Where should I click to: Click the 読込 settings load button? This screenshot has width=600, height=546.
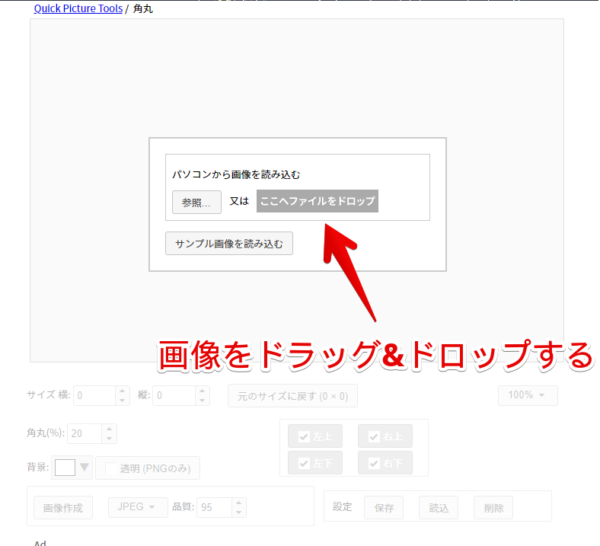pos(438,508)
